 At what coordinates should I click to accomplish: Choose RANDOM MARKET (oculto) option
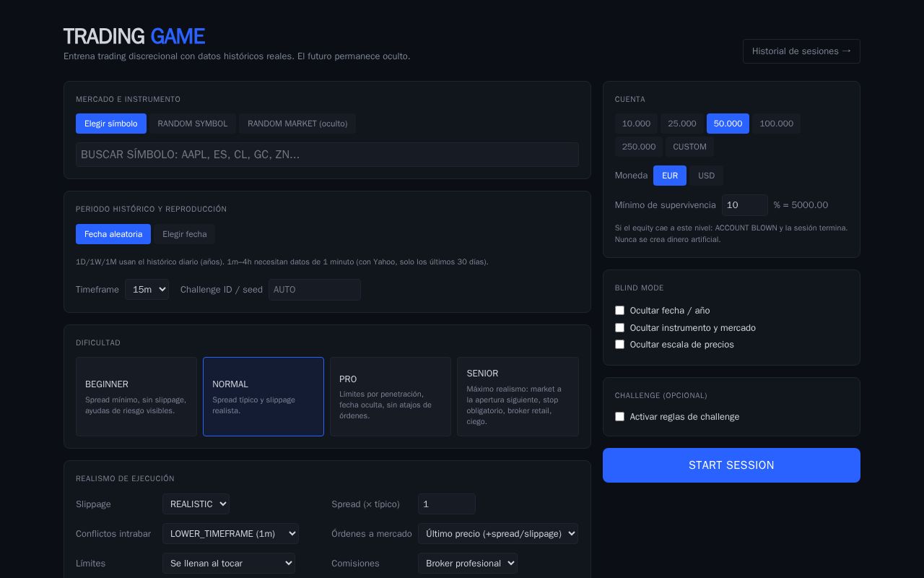[x=297, y=124]
